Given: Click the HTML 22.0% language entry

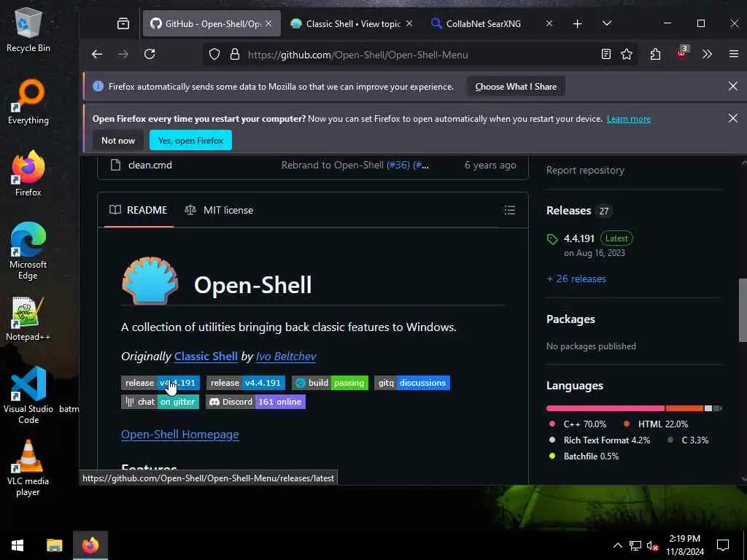Looking at the screenshot, I should coord(656,424).
